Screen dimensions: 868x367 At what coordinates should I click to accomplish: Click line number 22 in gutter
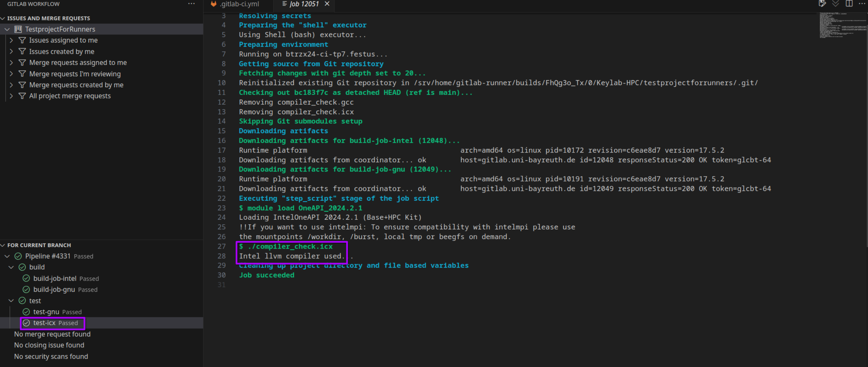coord(221,199)
